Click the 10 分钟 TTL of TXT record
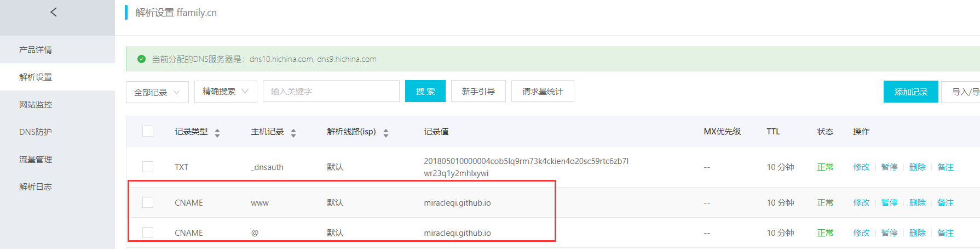Screen dimensions: 980x249 [x=780, y=167]
